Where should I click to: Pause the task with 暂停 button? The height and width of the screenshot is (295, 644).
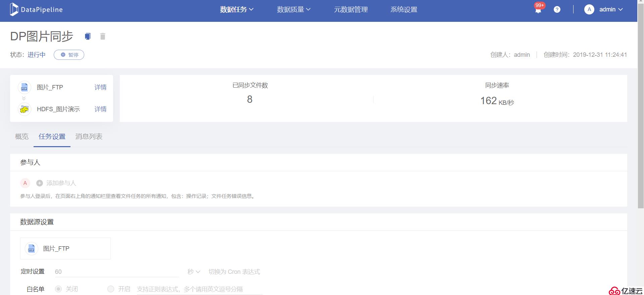pos(69,55)
